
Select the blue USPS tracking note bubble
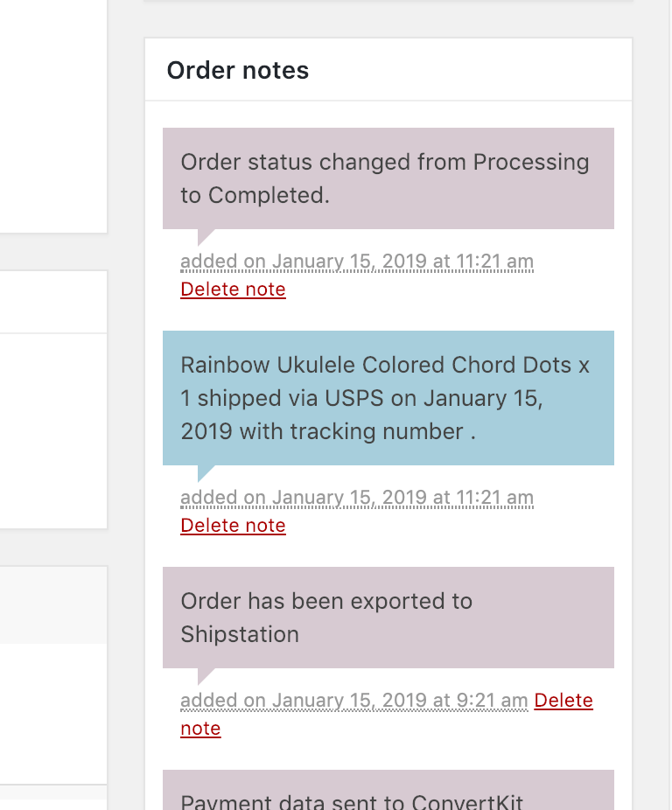click(x=388, y=398)
